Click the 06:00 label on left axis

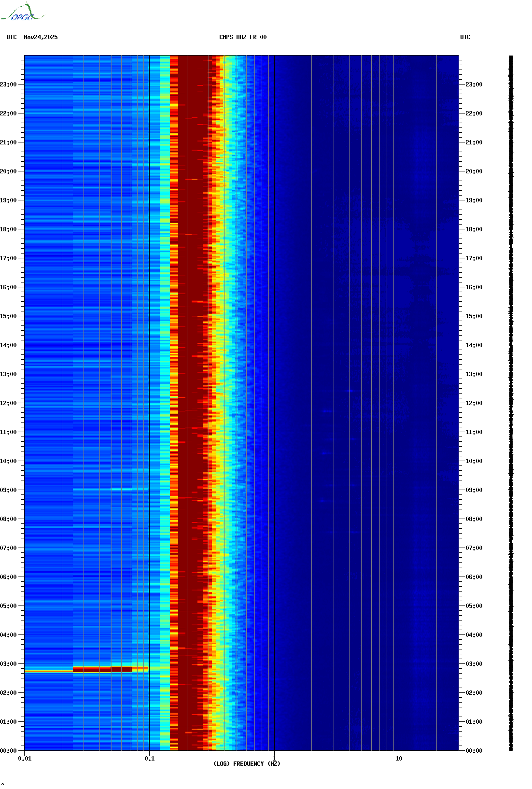[x=9, y=577]
